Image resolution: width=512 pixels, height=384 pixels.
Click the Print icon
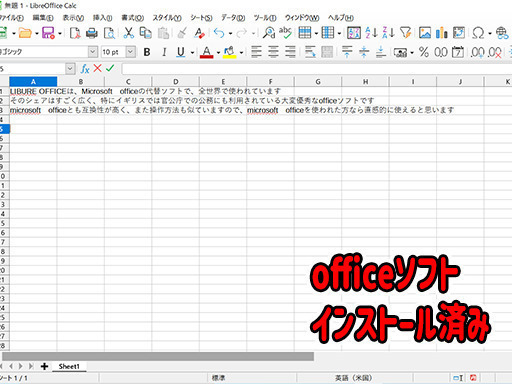[92, 33]
